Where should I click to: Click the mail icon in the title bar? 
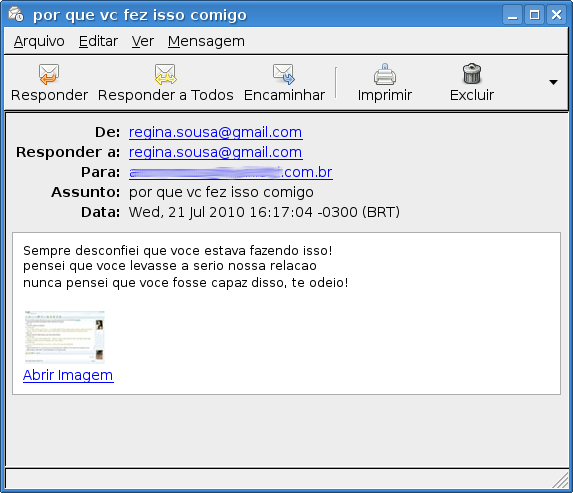[16, 14]
